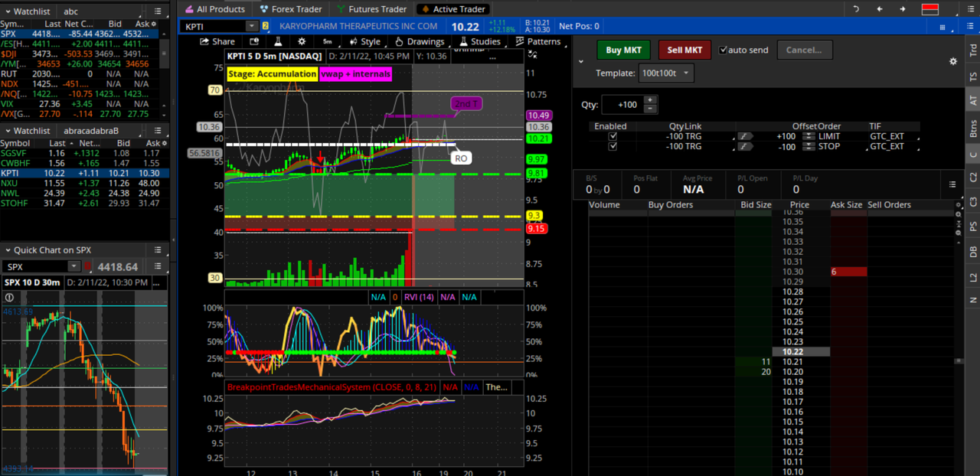This screenshot has height=476, width=980.
Task: Switch to Futures Trader tab
Action: (371, 9)
